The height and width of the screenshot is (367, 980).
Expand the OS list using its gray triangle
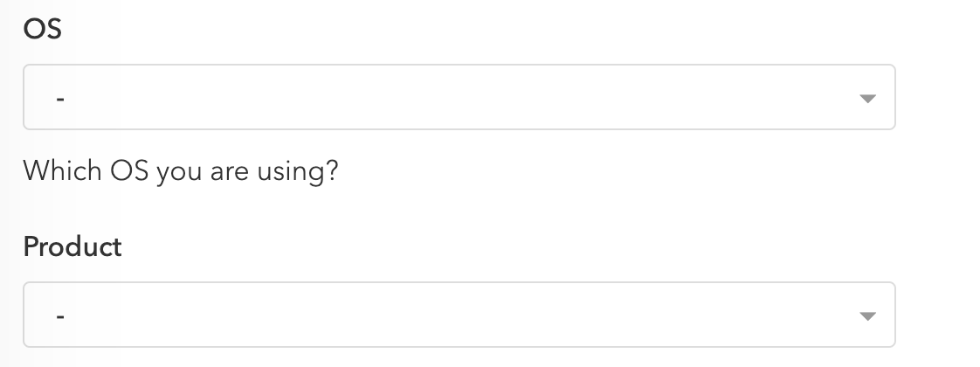tap(867, 99)
